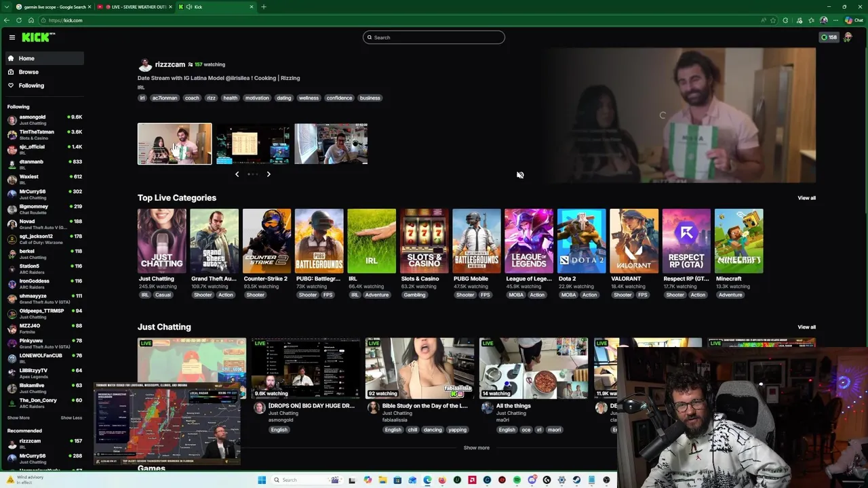Click the Kick logo

[38, 37]
